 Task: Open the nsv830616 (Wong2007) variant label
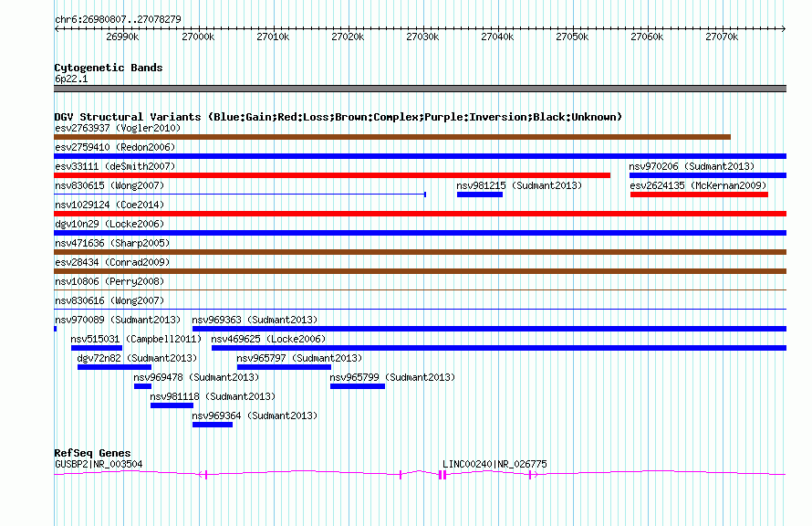coord(109,300)
